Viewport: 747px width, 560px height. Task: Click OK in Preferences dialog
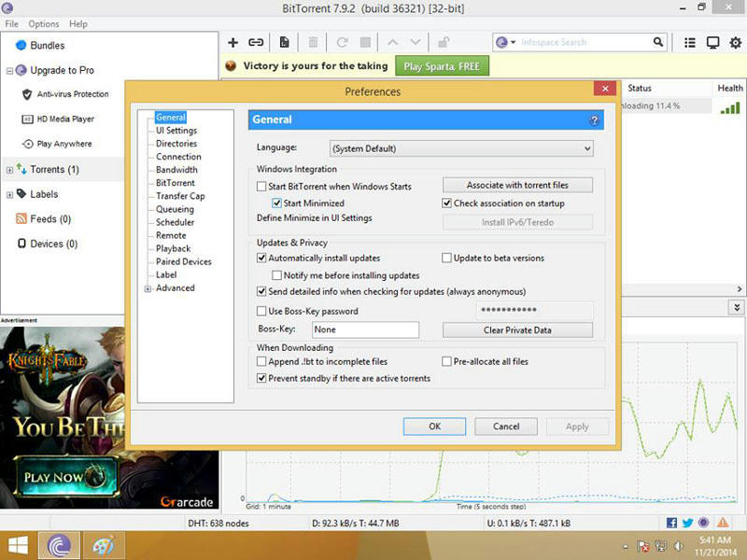coord(434,427)
